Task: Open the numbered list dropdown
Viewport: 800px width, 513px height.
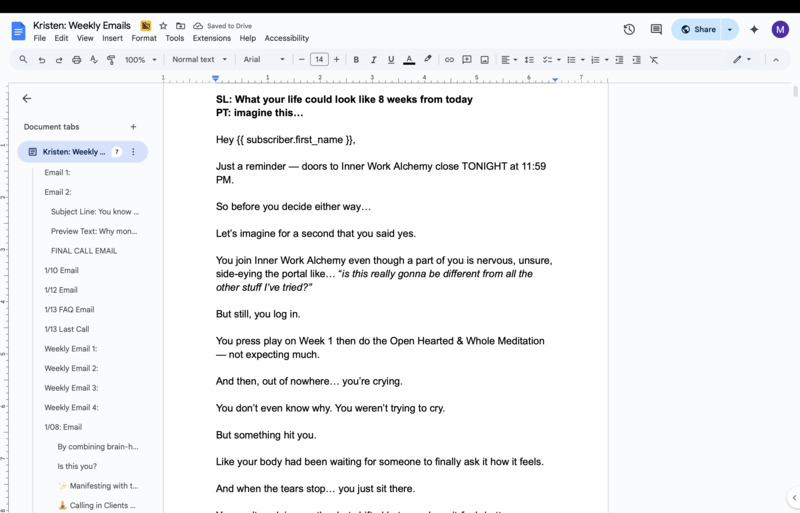Action: pos(599,60)
